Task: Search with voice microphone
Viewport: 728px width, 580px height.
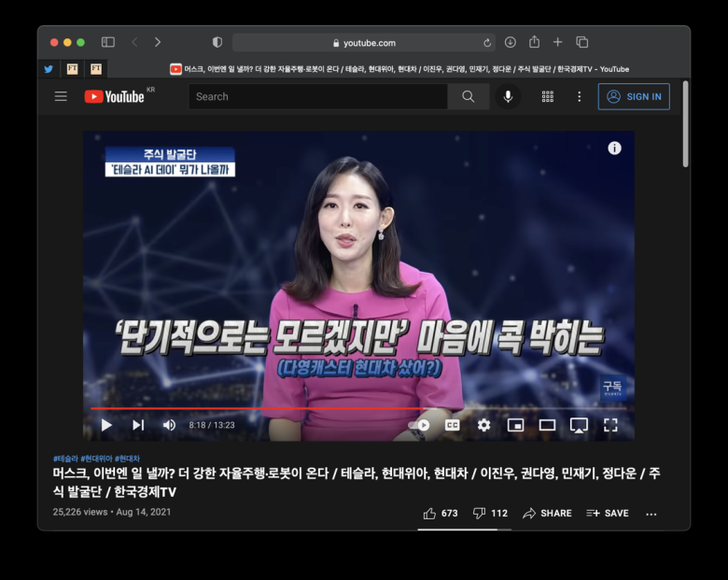Action: tap(508, 97)
